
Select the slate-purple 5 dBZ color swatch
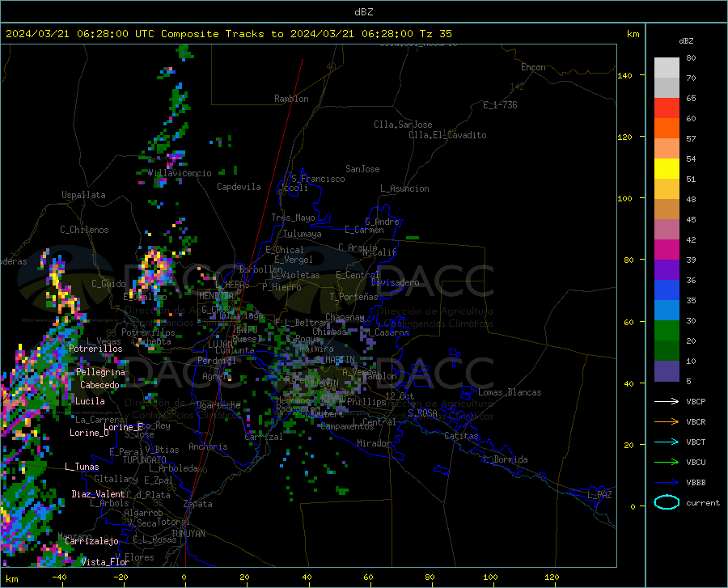pos(667,371)
